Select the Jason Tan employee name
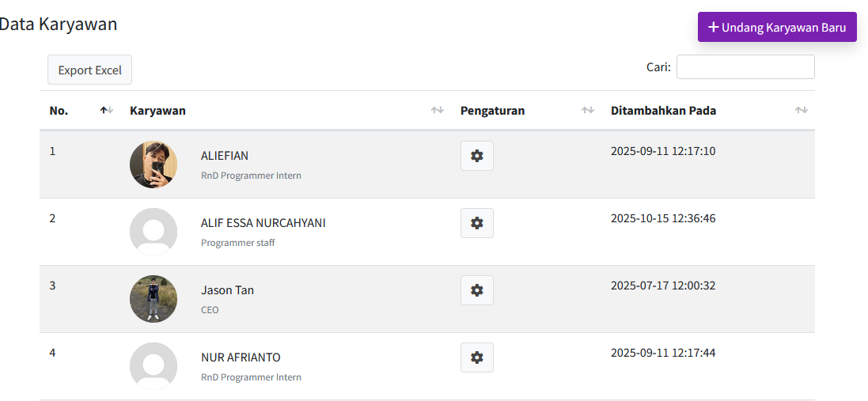868x401 pixels. point(227,290)
